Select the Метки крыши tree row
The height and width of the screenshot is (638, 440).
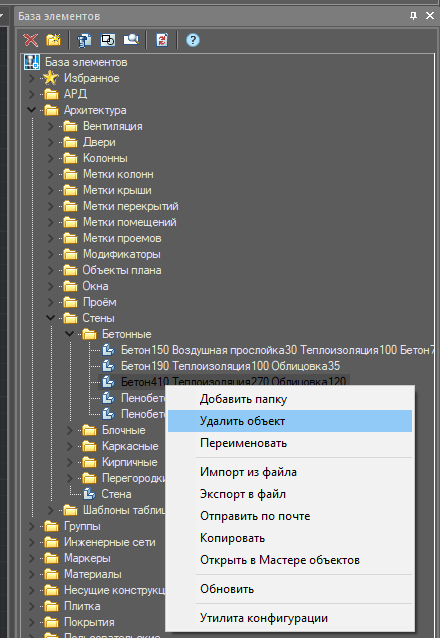117,190
